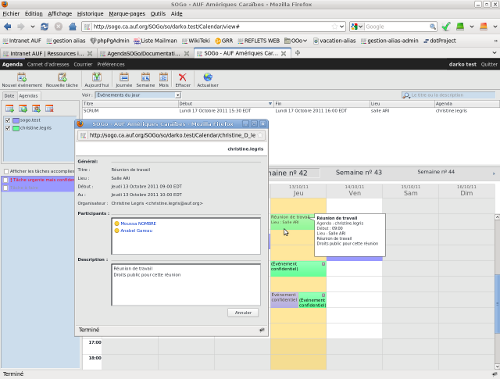Image resolution: width=500 pixels, height=379 pixels.
Task: Click the Semaine n° 43 header
Action: tap(359, 173)
